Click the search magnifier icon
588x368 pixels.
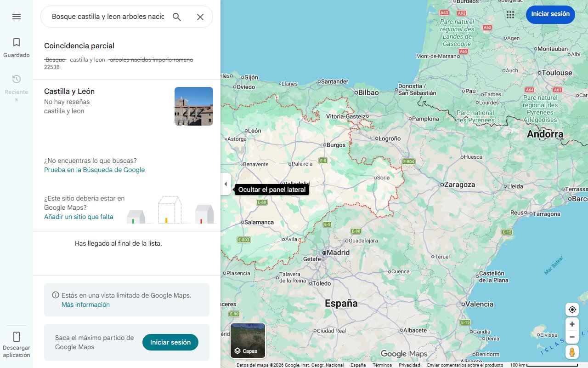pyautogui.click(x=177, y=16)
